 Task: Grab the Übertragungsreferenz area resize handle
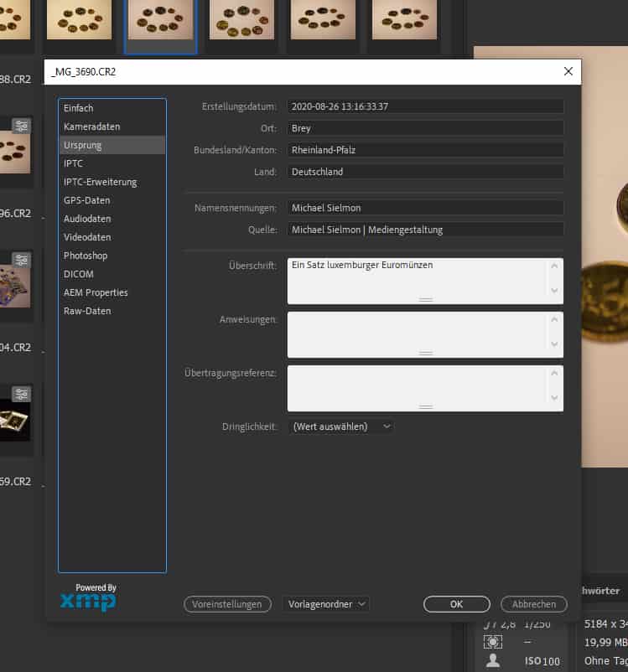click(x=426, y=406)
